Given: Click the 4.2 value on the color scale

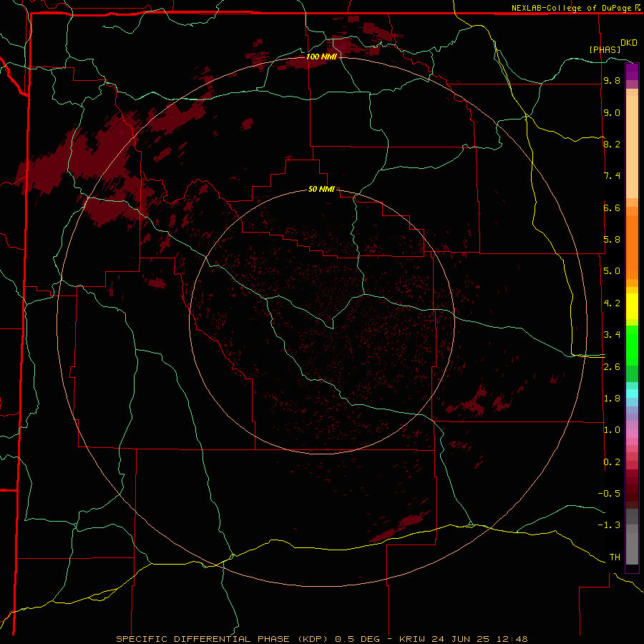Looking at the screenshot, I should click(612, 303).
